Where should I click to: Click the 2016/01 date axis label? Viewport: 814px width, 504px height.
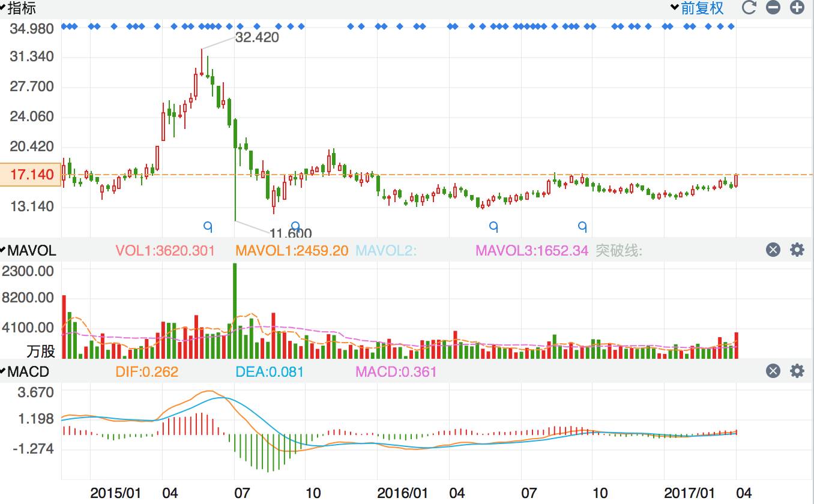pyautogui.click(x=403, y=493)
